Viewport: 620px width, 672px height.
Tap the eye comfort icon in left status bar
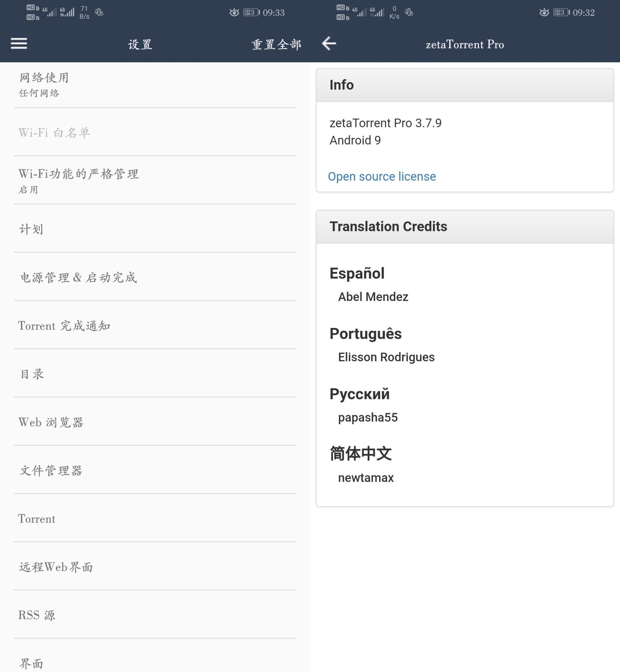point(234,13)
